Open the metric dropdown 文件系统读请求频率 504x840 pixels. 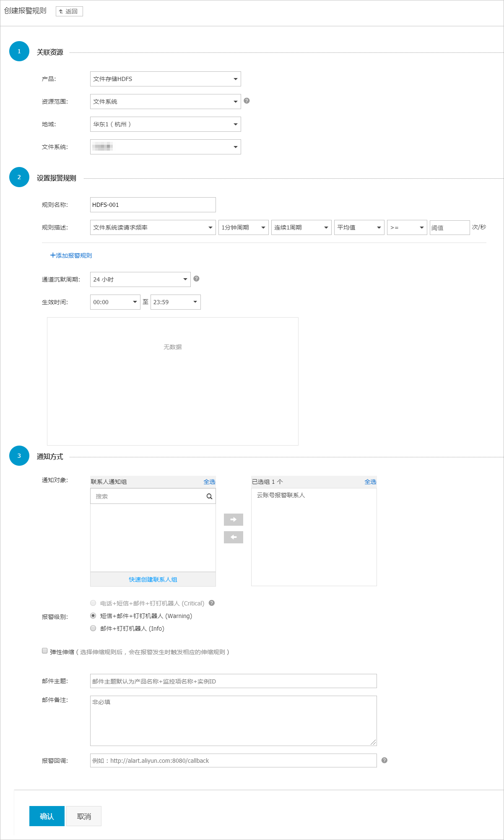coord(153,227)
